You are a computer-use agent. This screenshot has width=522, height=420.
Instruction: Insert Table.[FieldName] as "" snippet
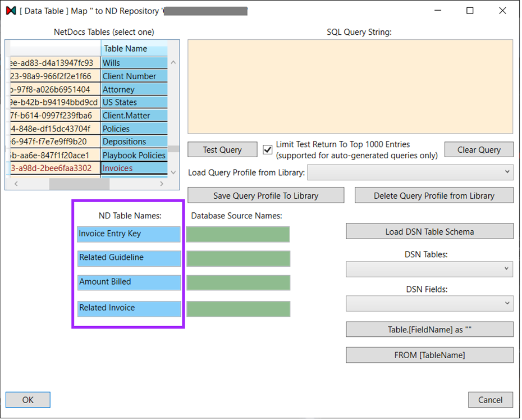tap(429, 330)
